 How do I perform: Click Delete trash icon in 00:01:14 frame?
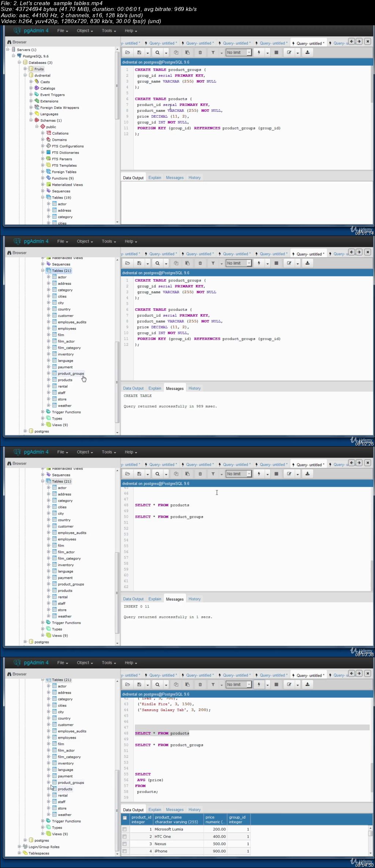[x=200, y=52]
